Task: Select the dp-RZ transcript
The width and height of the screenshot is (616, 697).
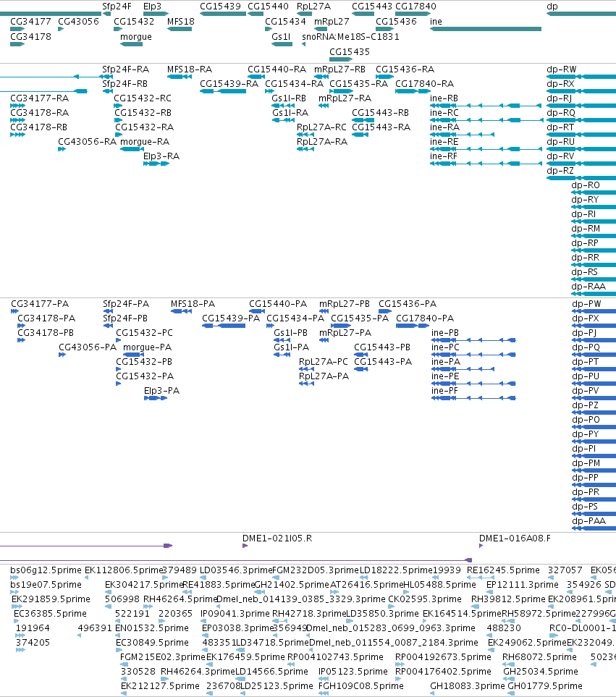Action: click(581, 178)
